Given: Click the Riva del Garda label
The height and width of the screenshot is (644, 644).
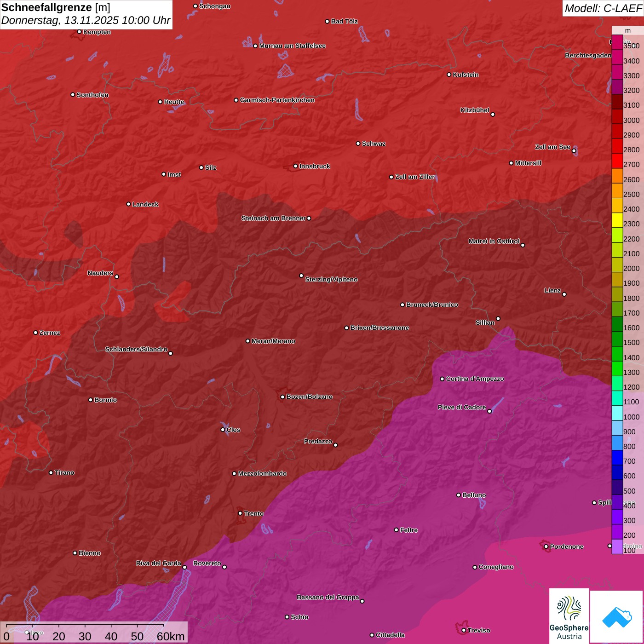Looking at the screenshot, I should [x=159, y=563].
